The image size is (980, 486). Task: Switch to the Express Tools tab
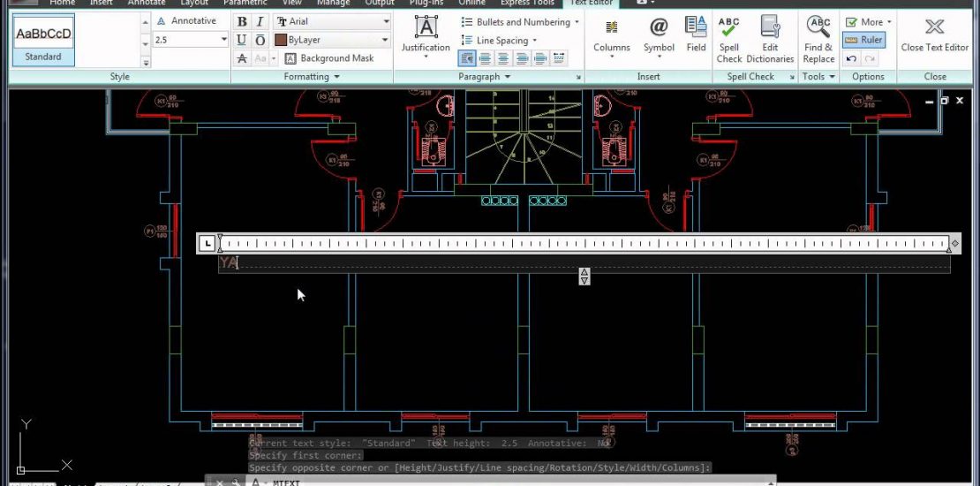(x=526, y=3)
